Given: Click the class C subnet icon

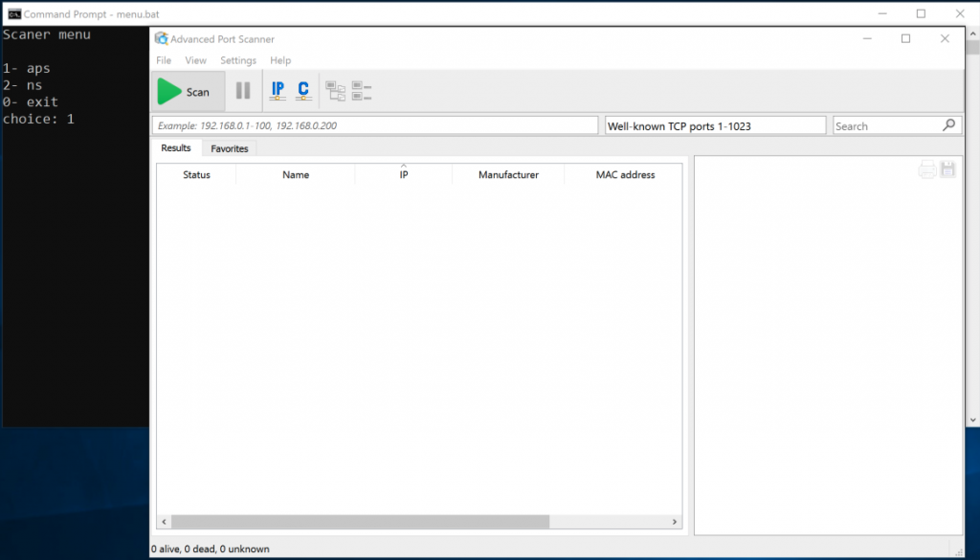Looking at the screenshot, I should coord(303,91).
